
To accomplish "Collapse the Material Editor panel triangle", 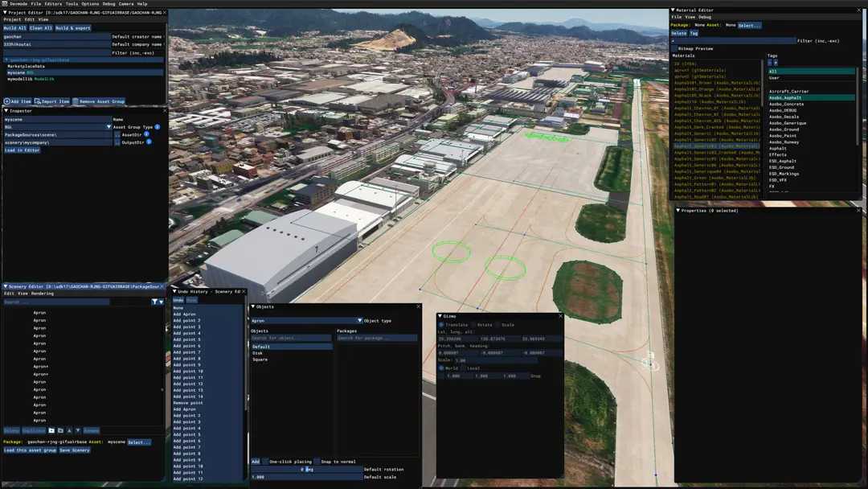I will tap(673, 10).
